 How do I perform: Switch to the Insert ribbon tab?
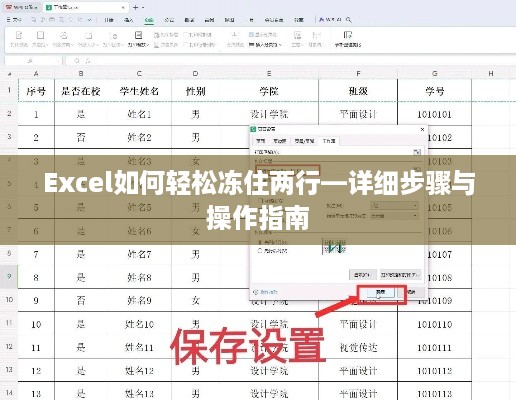[128, 20]
